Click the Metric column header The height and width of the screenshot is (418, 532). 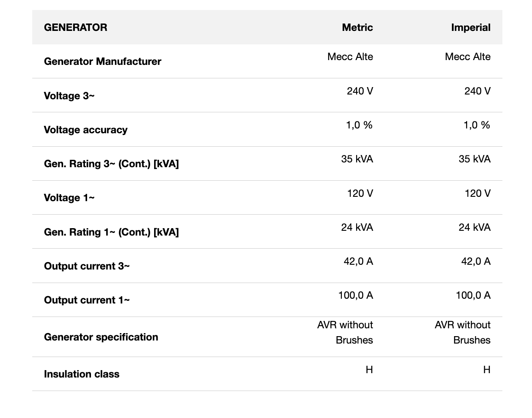(357, 27)
